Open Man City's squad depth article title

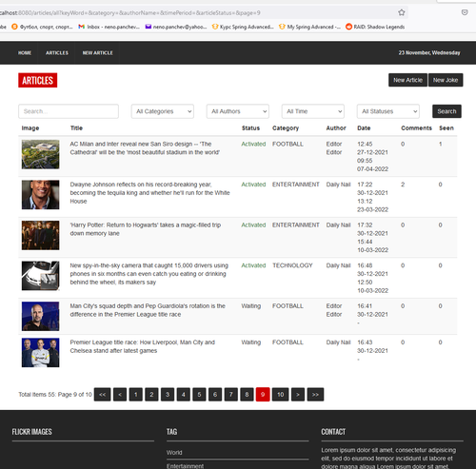click(x=148, y=310)
